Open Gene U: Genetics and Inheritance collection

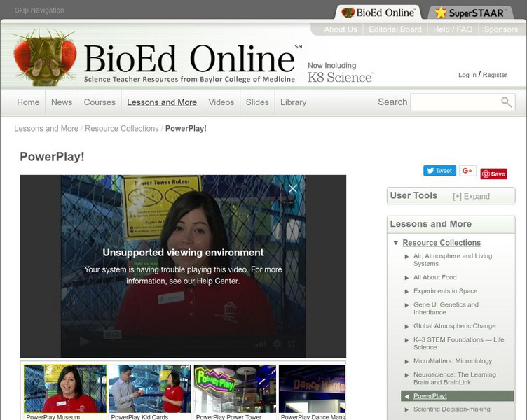[x=446, y=309]
